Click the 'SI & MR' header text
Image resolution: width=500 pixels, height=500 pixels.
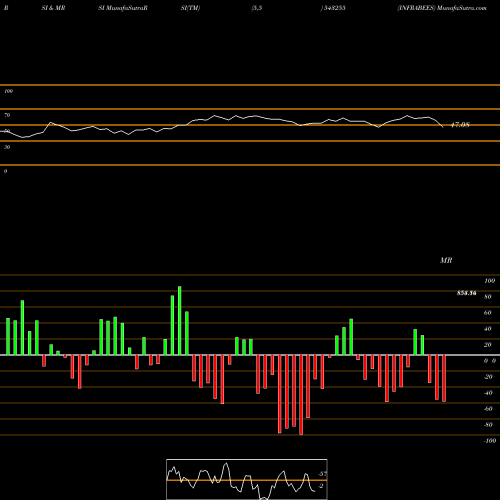coord(53,8)
